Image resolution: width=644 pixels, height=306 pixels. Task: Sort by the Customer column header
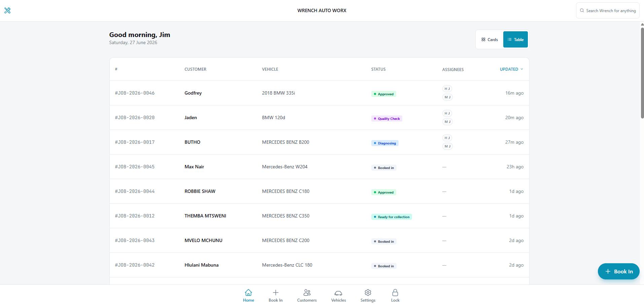[x=195, y=69]
